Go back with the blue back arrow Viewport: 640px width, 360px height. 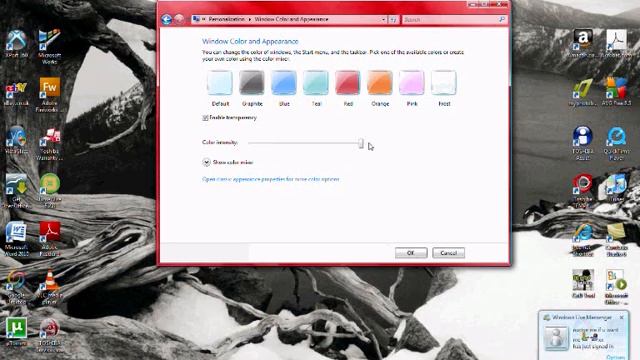tap(166, 19)
